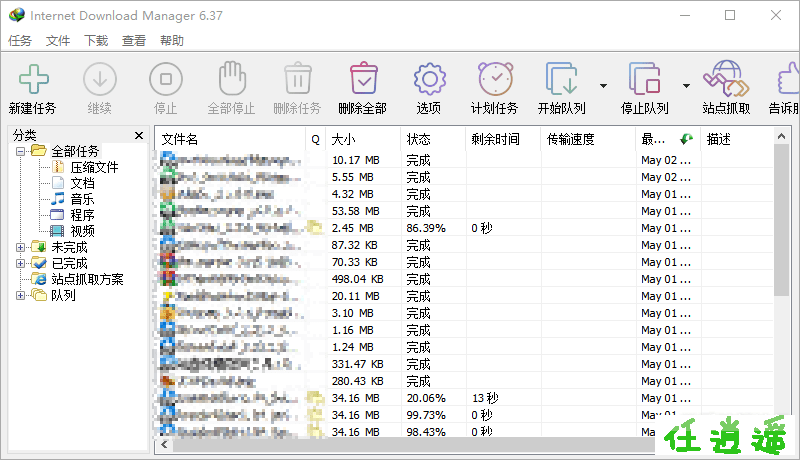The width and height of the screenshot is (800, 460).
Task: Open the 任务 menu
Action: 20,40
